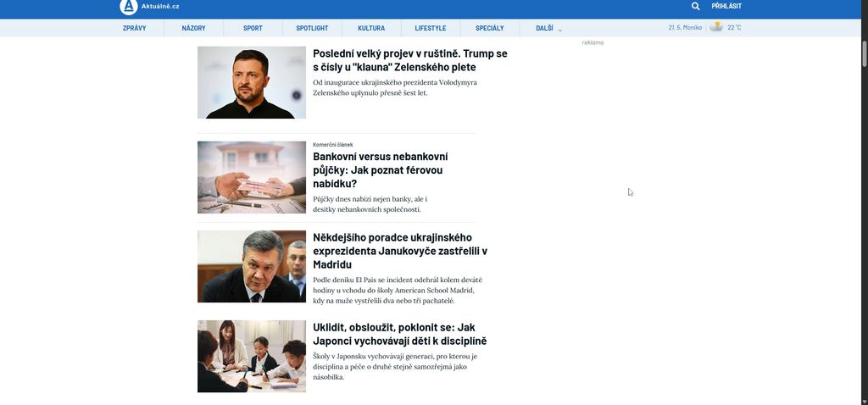
Task: Open the SPECIÁLY section
Action: point(490,28)
